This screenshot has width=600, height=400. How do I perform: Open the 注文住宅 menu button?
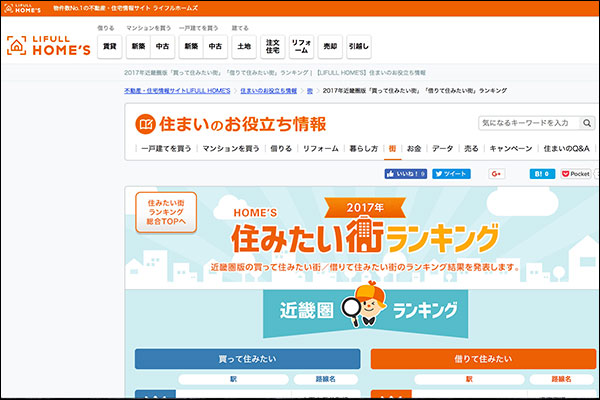(x=272, y=46)
